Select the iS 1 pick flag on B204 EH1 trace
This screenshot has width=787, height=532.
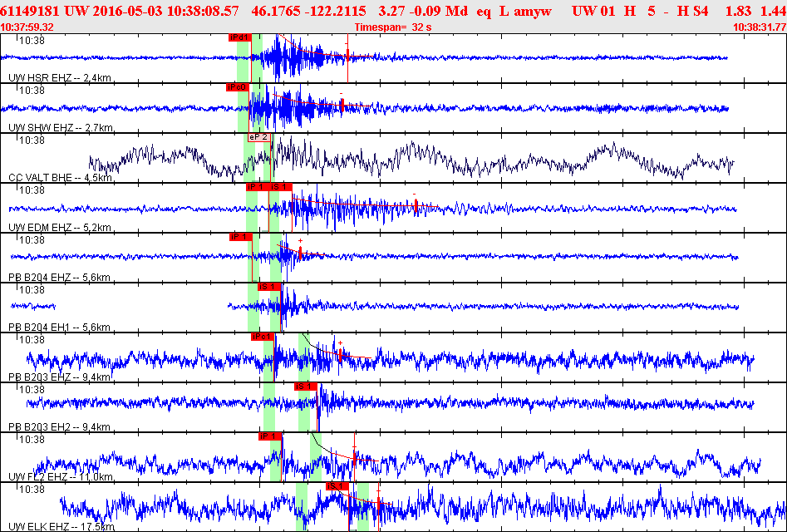[x=269, y=287]
